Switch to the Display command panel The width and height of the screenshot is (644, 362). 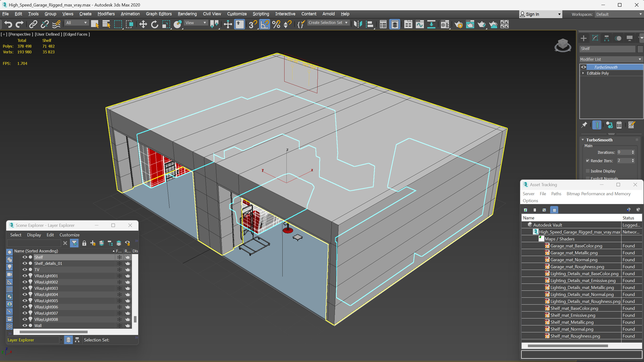[x=629, y=38]
